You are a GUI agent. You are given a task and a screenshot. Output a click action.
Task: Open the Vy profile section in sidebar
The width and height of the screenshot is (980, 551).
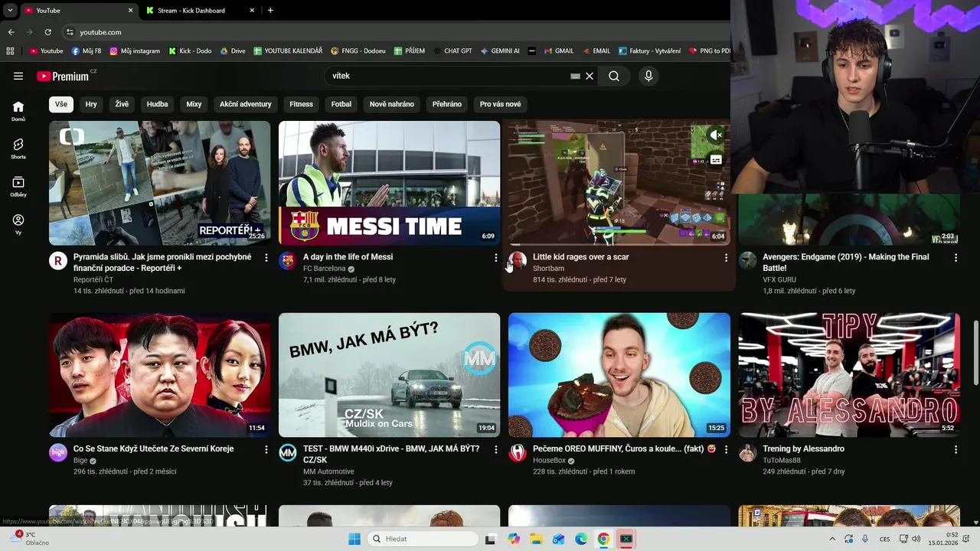(x=18, y=224)
